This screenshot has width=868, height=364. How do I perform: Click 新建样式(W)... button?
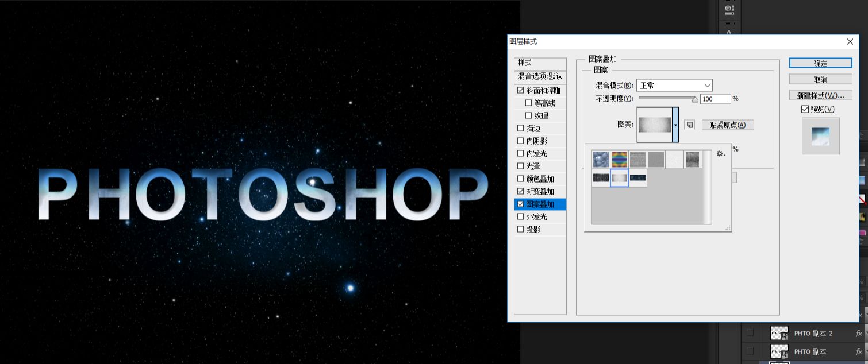(x=820, y=95)
